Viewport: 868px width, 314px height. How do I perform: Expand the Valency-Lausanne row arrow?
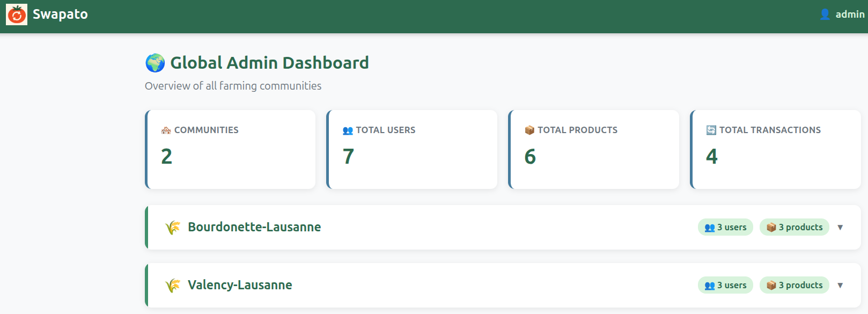[x=840, y=286]
